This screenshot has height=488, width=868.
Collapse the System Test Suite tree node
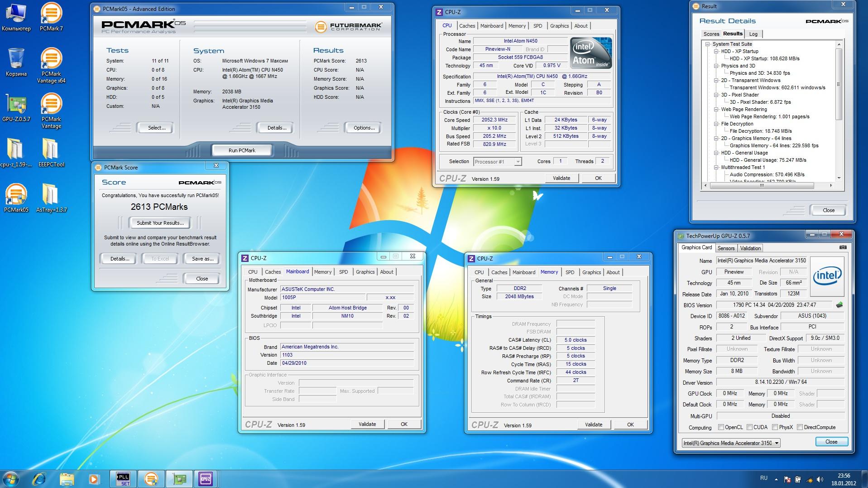(x=708, y=44)
